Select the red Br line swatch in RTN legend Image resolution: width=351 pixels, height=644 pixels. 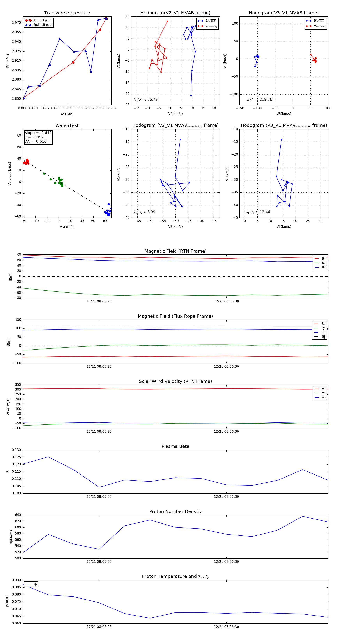(316, 259)
